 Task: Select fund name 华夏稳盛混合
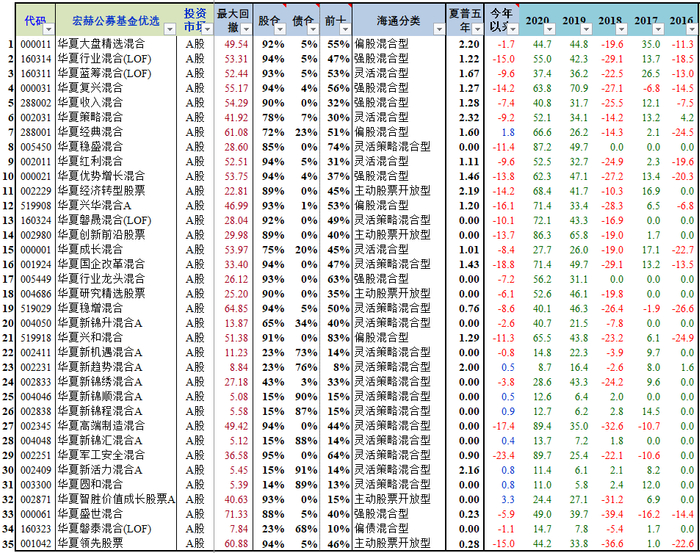[x=90, y=147]
